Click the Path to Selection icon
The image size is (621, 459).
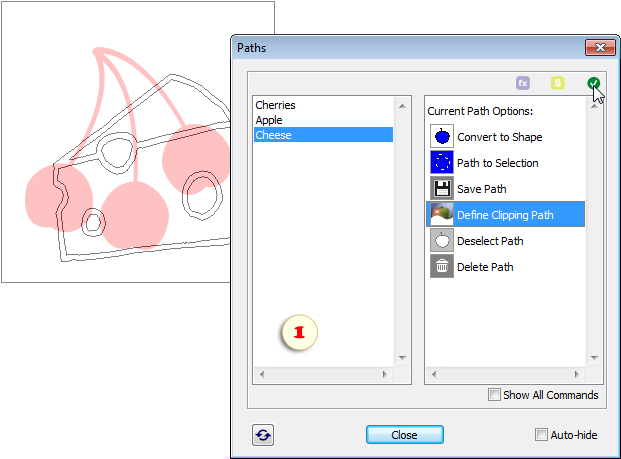442,162
